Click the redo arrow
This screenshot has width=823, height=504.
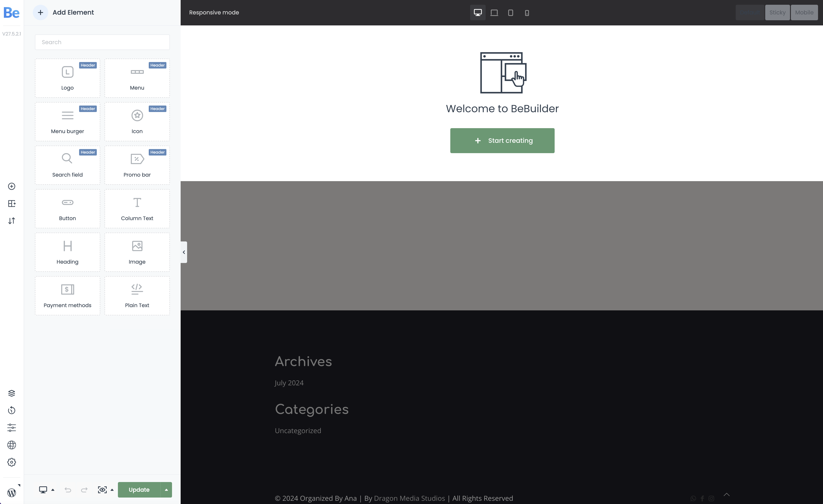(x=84, y=490)
